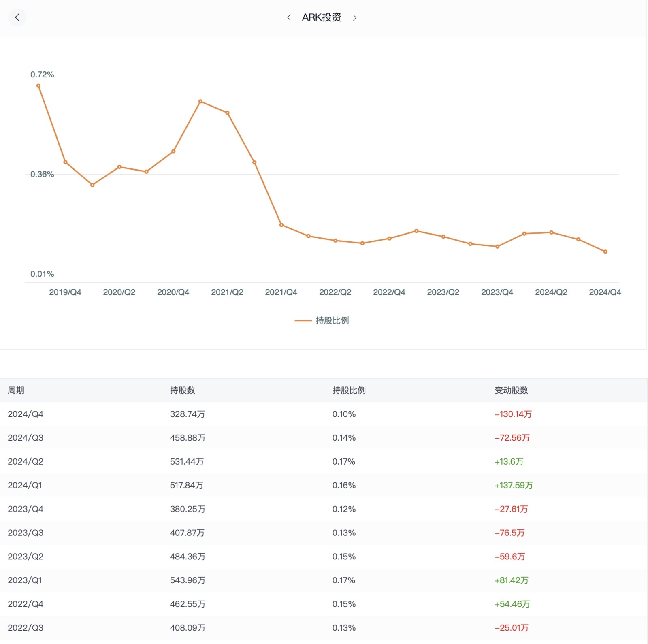The width and height of the screenshot is (648, 644).
Task: Click the 周期 column header
Action: pyautogui.click(x=16, y=390)
